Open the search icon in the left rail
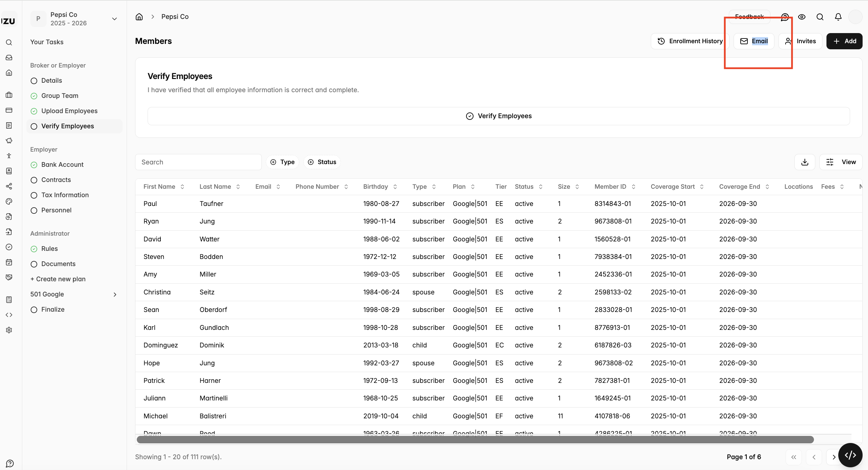 pos(9,43)
